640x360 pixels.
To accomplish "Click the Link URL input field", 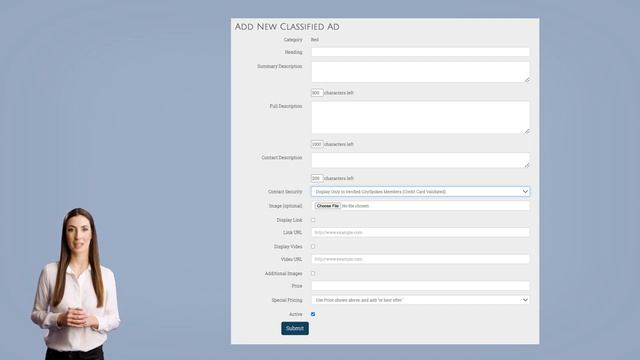I will (420, 232).
